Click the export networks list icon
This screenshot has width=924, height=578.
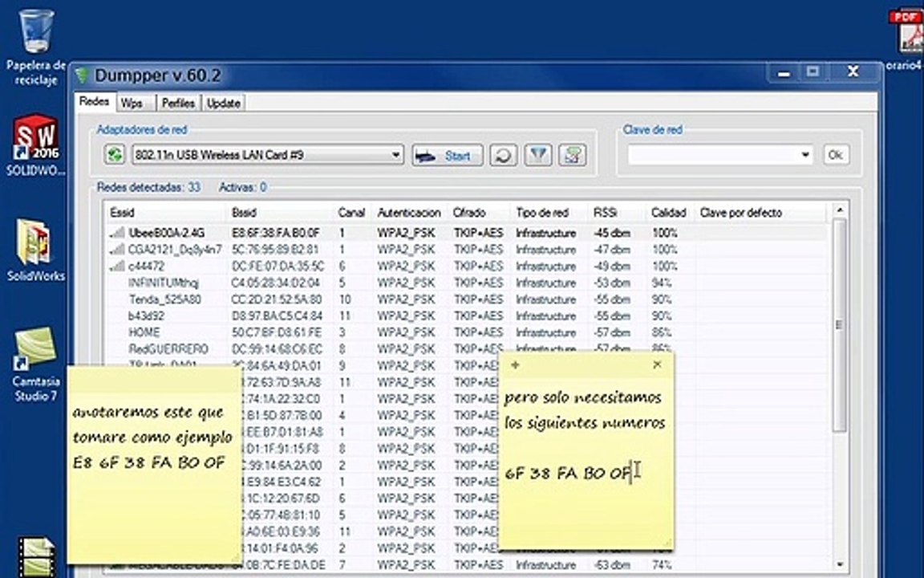coord(572,155)
